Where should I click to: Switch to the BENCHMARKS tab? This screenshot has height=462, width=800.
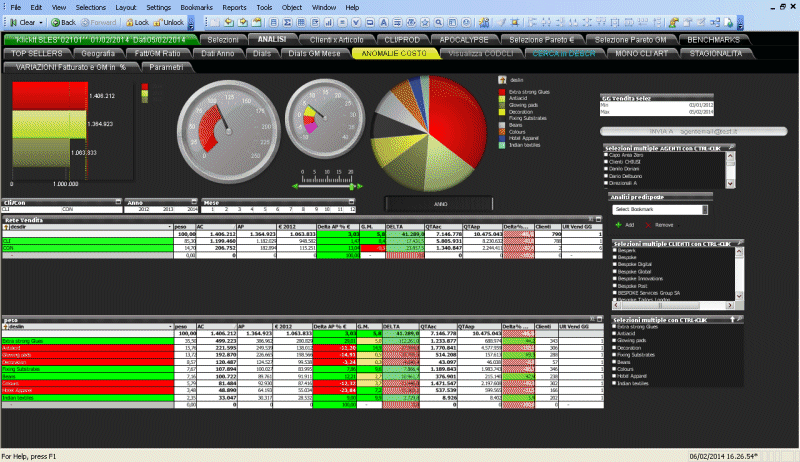713,39
